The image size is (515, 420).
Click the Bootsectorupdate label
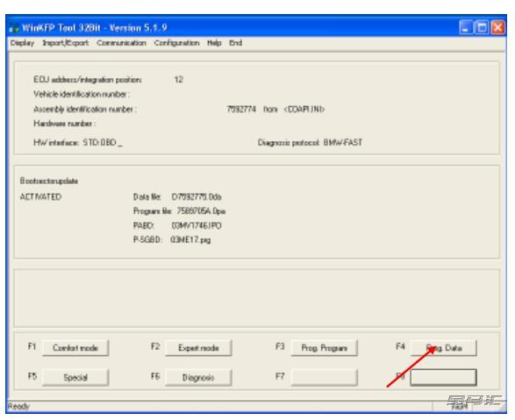49,182
